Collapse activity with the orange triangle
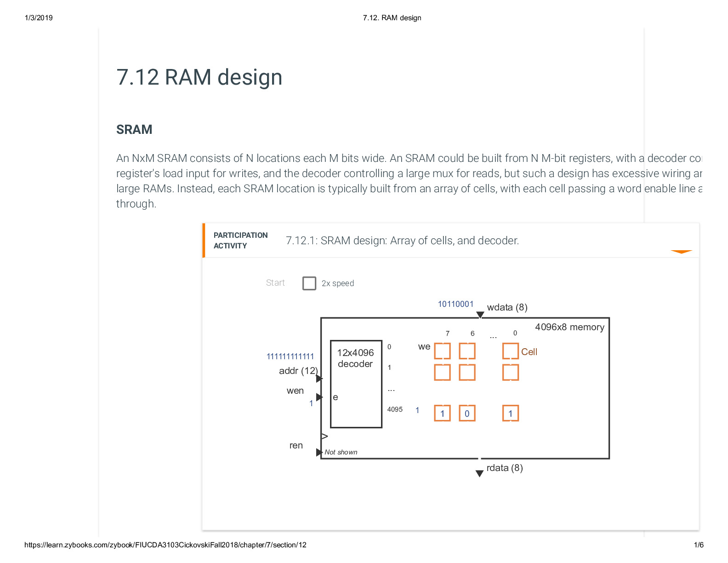728x563 pixels. tap(681, 252)
